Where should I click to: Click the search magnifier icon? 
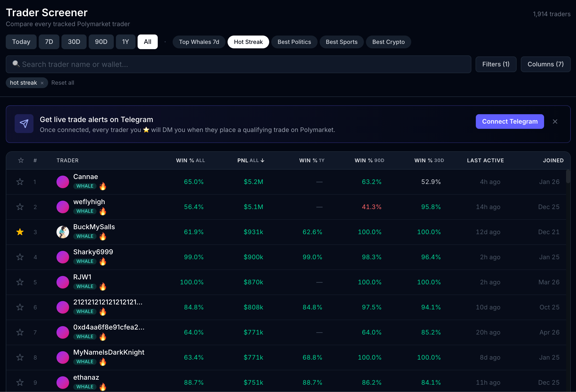pyautogui.click(x=16, y=64)
